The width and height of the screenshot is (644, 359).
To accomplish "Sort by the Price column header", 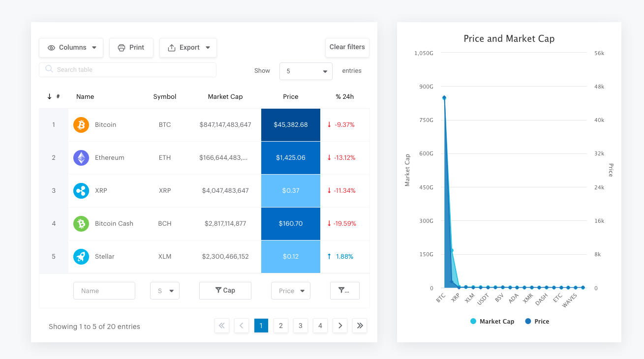I will 291,97.
